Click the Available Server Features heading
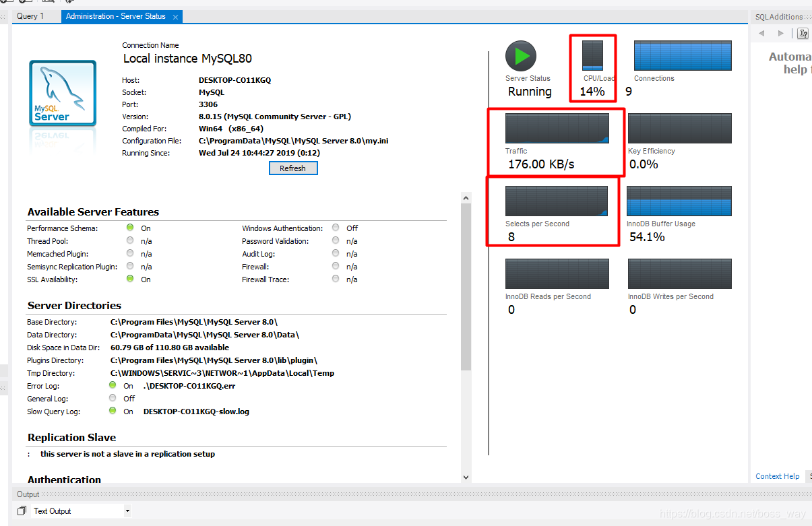The height and width of the screenshot is (526, 812). click(93, 212)
